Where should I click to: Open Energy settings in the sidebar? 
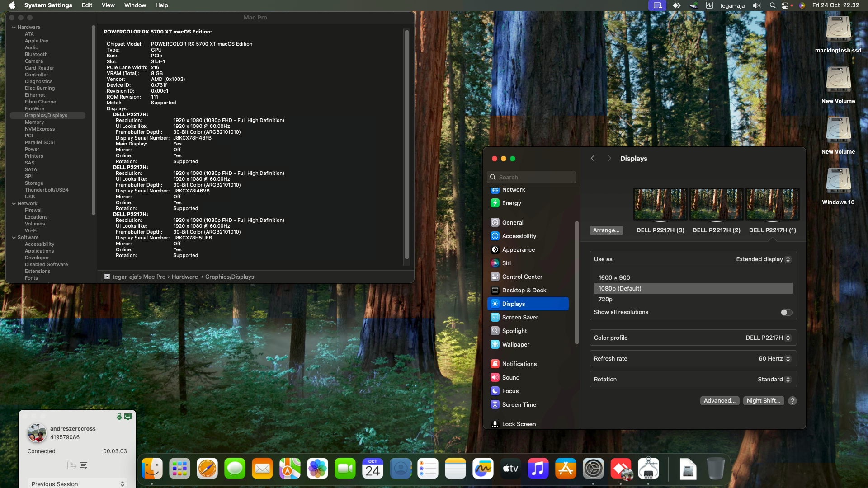tap(528, 203)
